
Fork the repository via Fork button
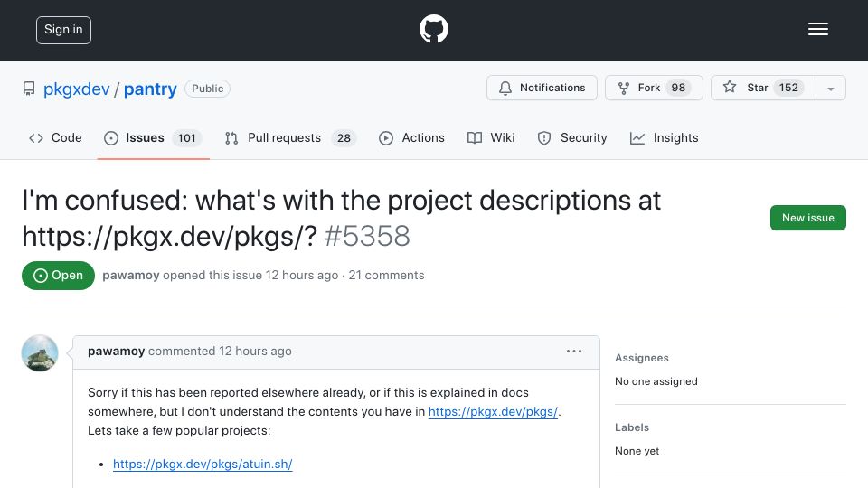point(654,88)
